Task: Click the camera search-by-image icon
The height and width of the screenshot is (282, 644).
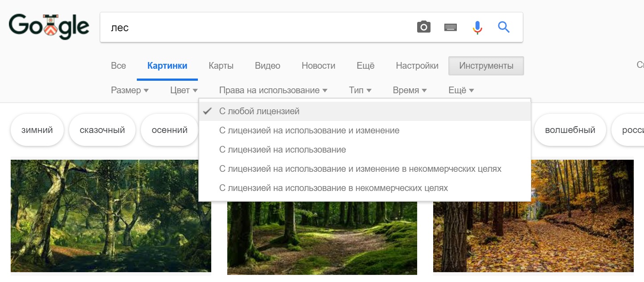Action: [x=423, y=27]
